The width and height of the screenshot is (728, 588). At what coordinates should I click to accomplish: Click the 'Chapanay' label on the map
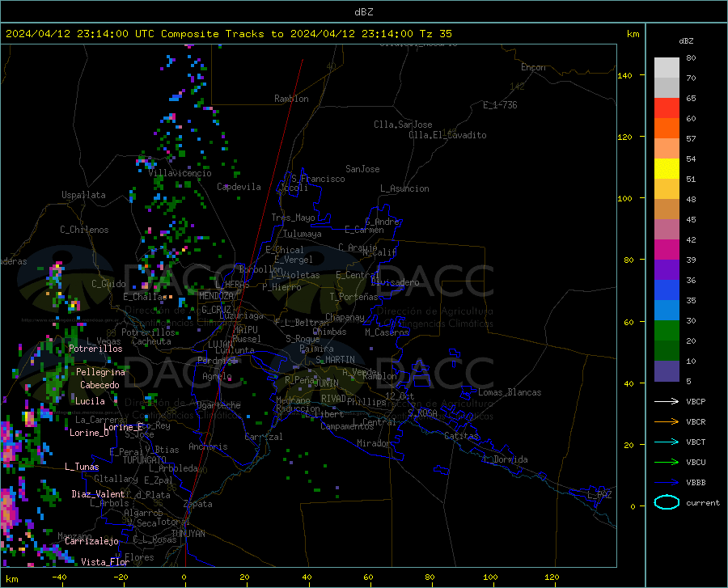(x=345, y=317)
